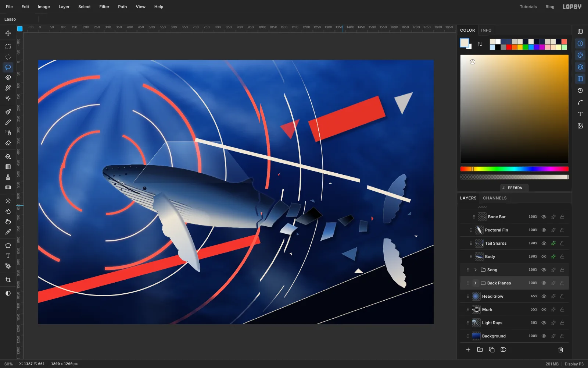Select the Bone Bar layer thumbnail
This screenshot has height=368, width=588.
tap(482, 217)
